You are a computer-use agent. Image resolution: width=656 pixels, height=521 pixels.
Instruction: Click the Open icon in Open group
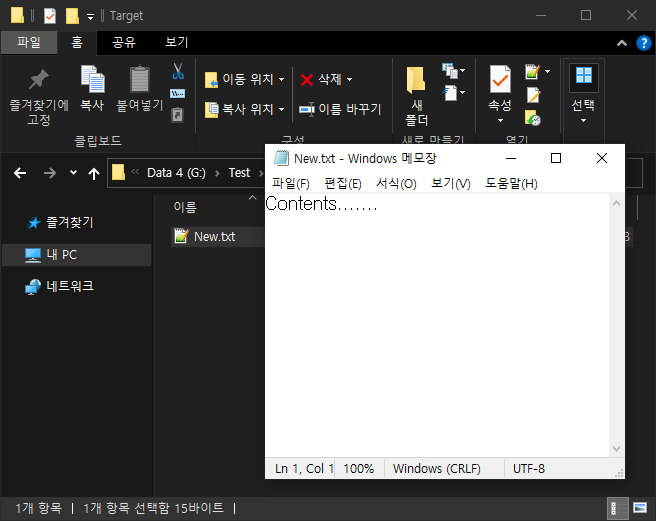(x=533, y=72)
